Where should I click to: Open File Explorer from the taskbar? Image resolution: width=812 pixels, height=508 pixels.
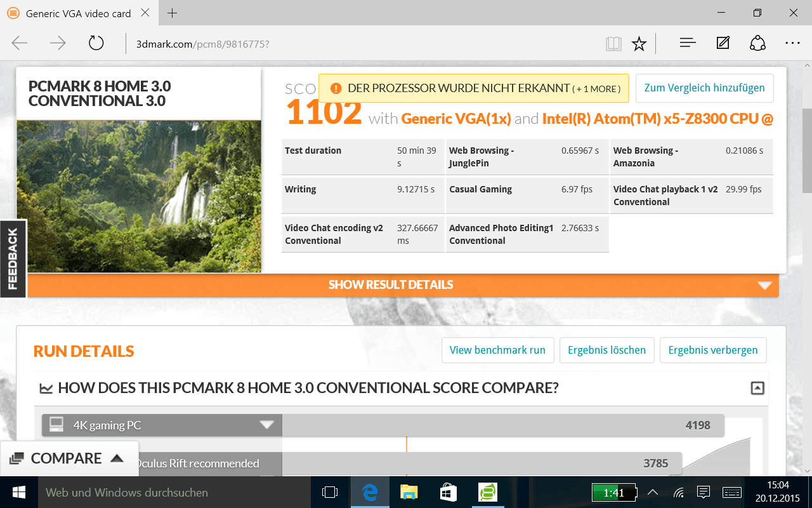[409, 492]
